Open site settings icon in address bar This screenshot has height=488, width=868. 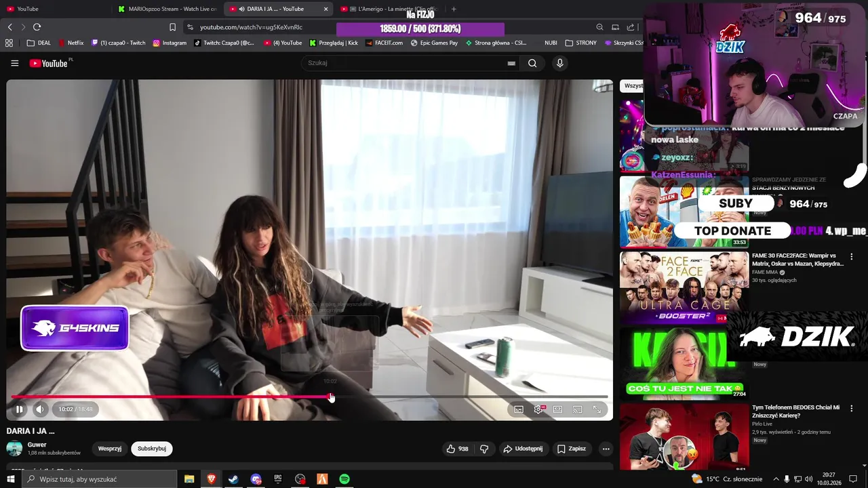190,27
